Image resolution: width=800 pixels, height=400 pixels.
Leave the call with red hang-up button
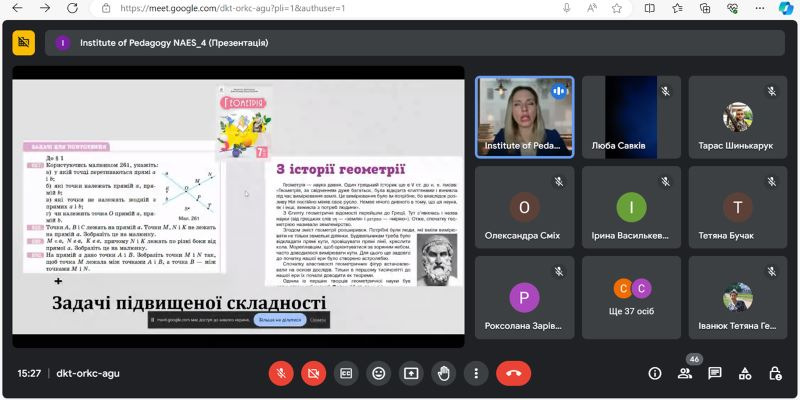[x=513, y=373]
